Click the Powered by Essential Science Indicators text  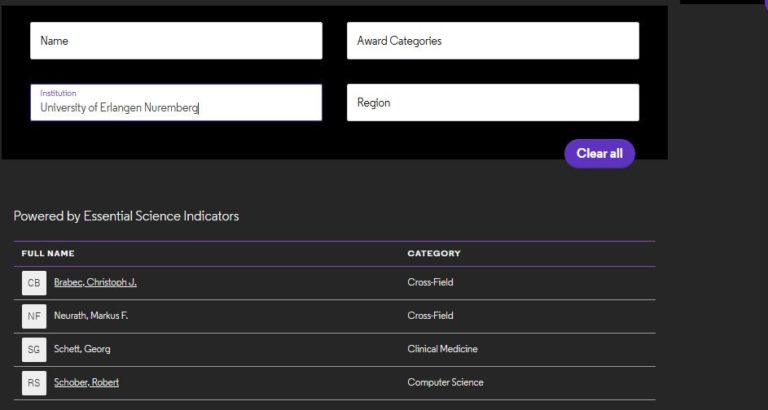pos(126,216)
